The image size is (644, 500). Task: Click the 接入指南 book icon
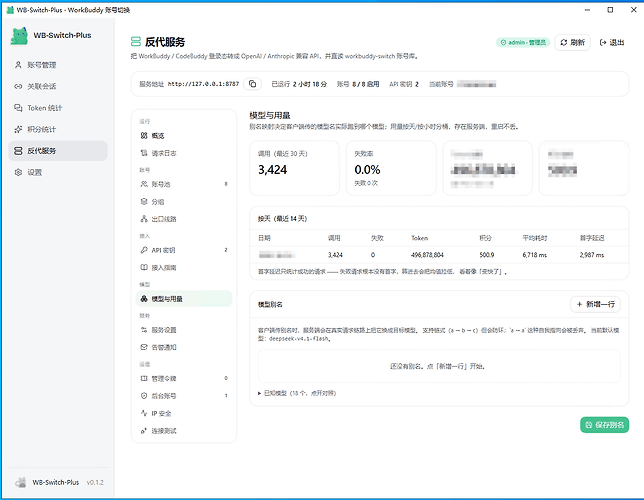pyautogui.click(x=144, y=267)
